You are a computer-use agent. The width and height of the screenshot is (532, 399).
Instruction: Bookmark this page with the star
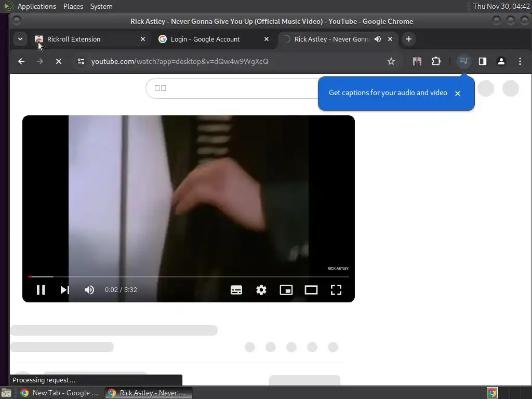coord(391,61)
